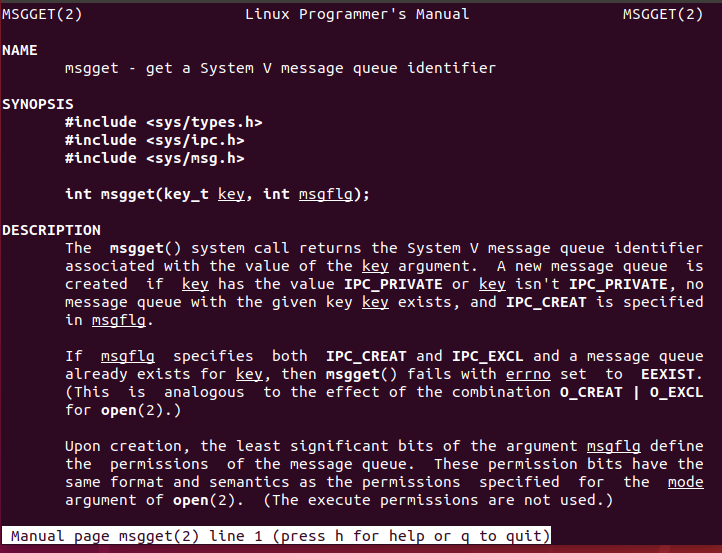Click the msgget name description line
722x553 pixels.
pyautogui.click(x=280, y=69)
